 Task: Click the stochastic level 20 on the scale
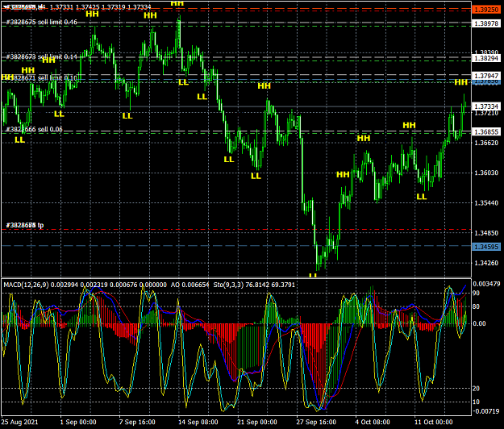point(476,389)
